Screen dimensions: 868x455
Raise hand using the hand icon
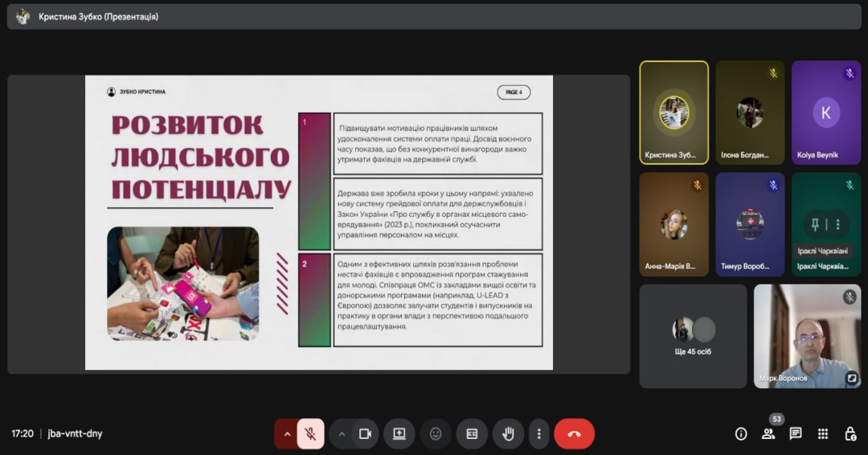pos(508,434)
